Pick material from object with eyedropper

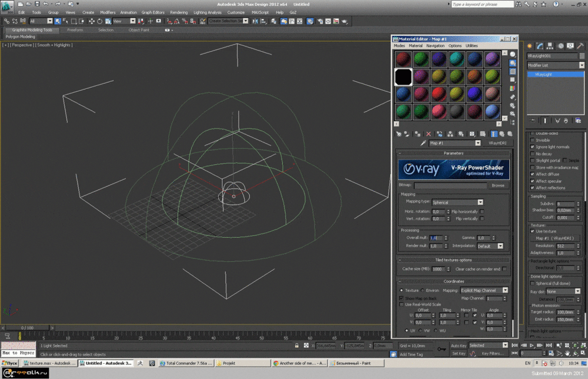pyautogui.click(x=423, y=143)
